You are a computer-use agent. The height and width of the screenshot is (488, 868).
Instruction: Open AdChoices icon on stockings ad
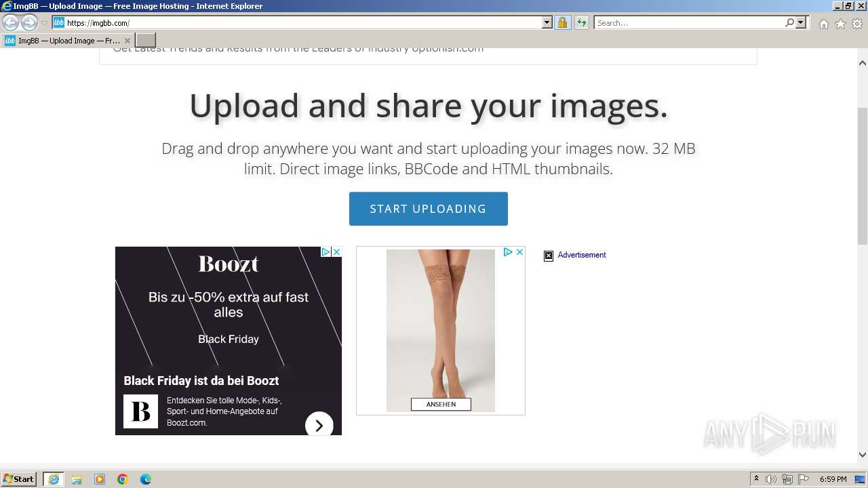pyautogui.click(x=508, y=251)
